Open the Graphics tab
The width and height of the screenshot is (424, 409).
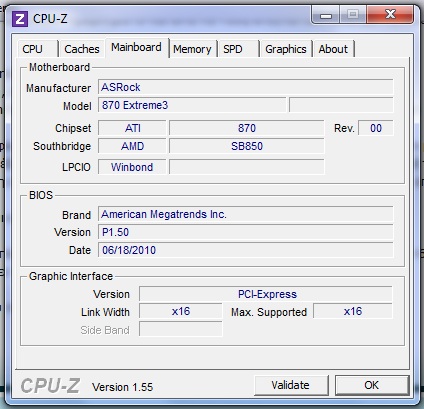click(x=286, y=49)
